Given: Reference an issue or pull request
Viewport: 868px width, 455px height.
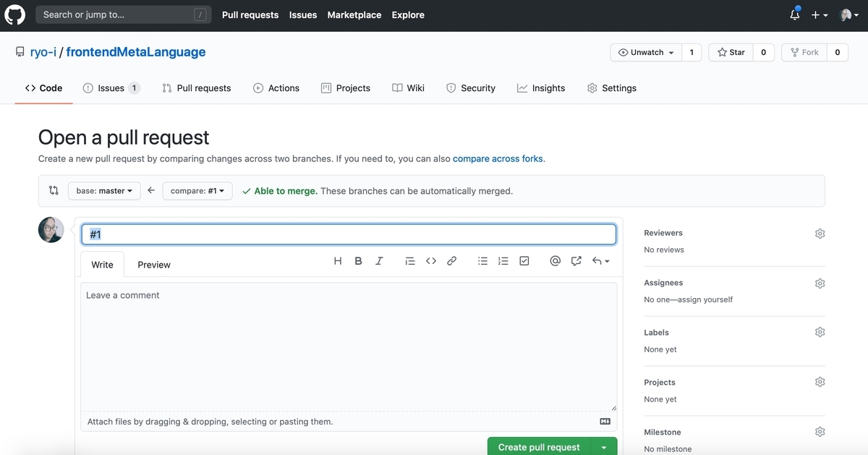Looking at the screenshot, I should (576, 261).
